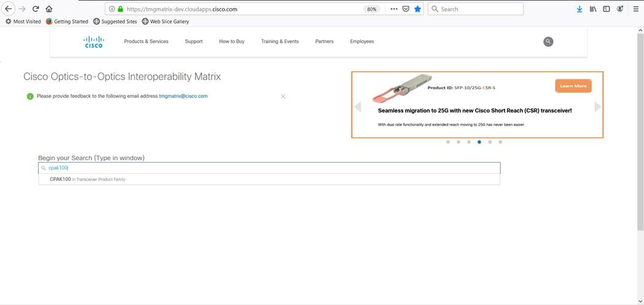This screenshot has width=644, height=305.
Task: Show next carousel slide arrow
Action: [597, 107]
